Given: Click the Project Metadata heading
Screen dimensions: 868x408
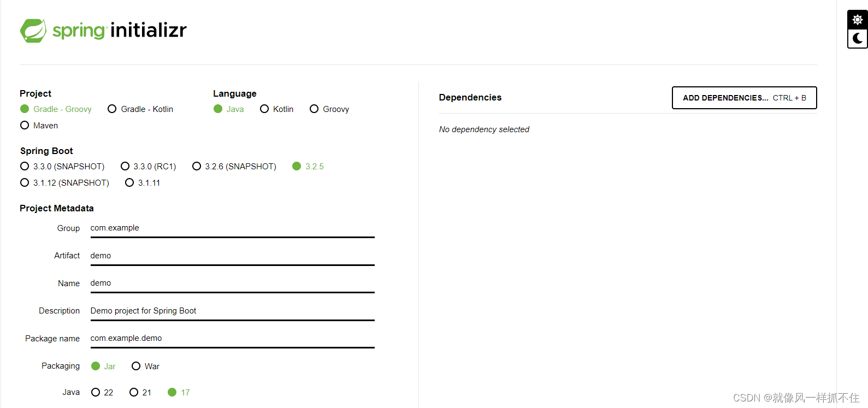Looking at the screenshot, I should point(57,208).
